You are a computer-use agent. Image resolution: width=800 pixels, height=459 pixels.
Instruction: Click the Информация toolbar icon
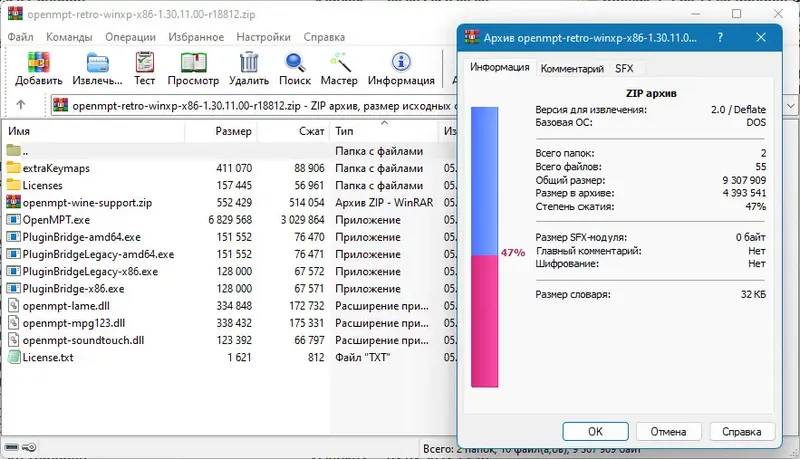[x=401, y=62]
